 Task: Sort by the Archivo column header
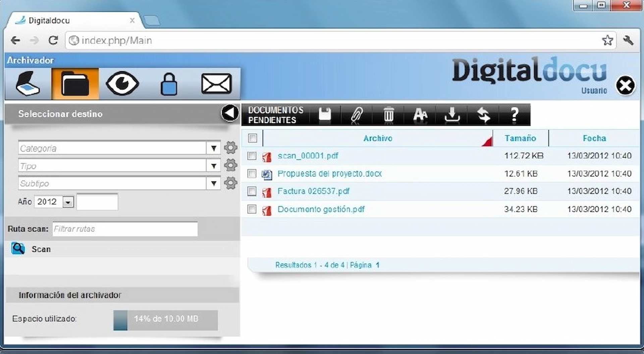point(378,138)
